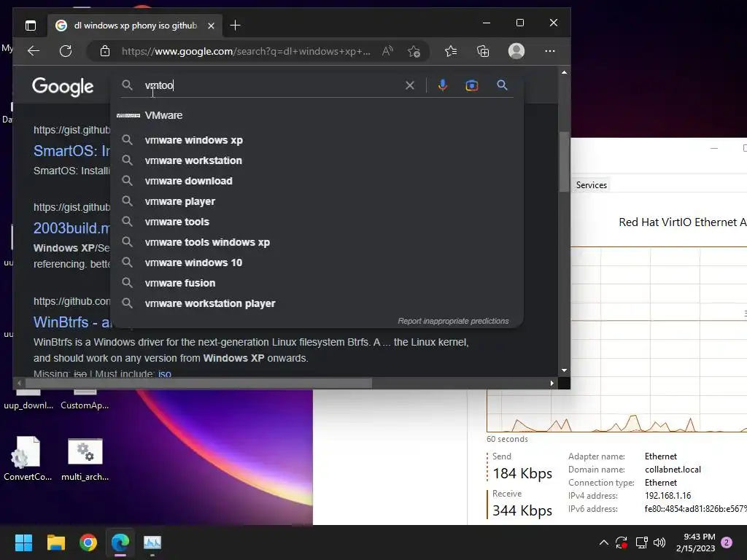Open Edge Settings and more menu
Image resolution: width=747 pixels, height=560 pixels.
coord(550,51)
